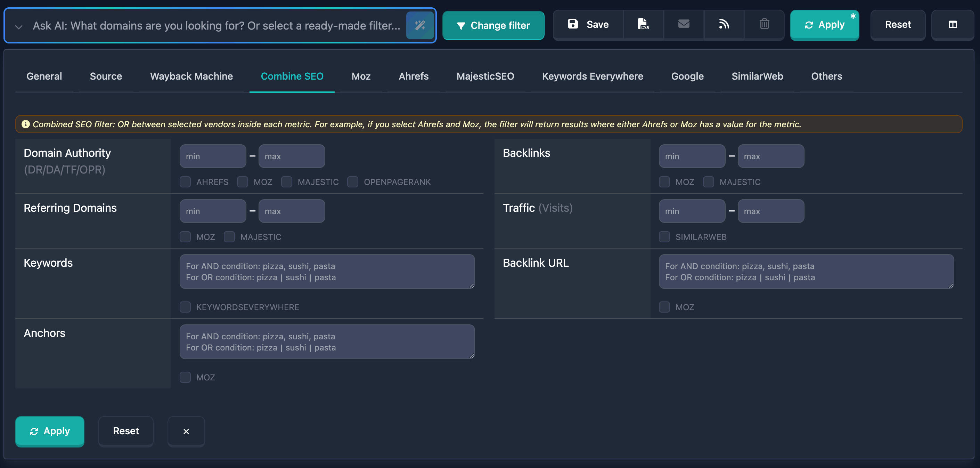Enable AHREFS for Domain Authority
980x468 pixels.
(x=185, y=182)
